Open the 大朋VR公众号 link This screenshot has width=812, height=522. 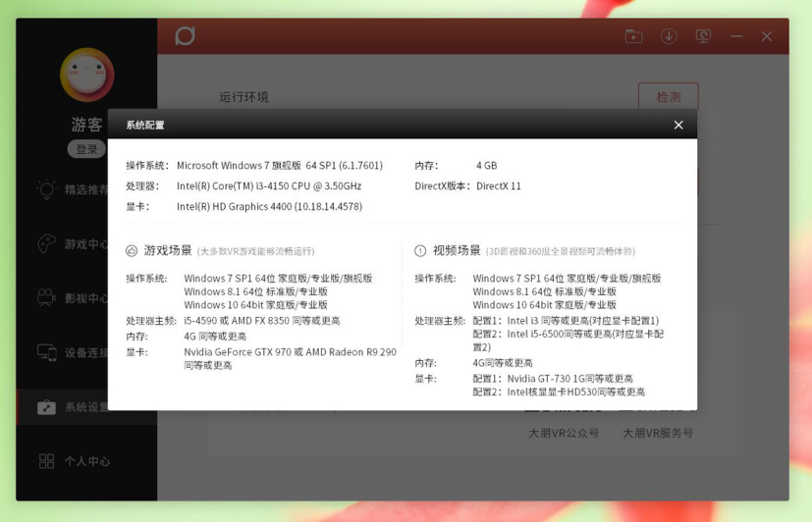(x=563, y=433)
